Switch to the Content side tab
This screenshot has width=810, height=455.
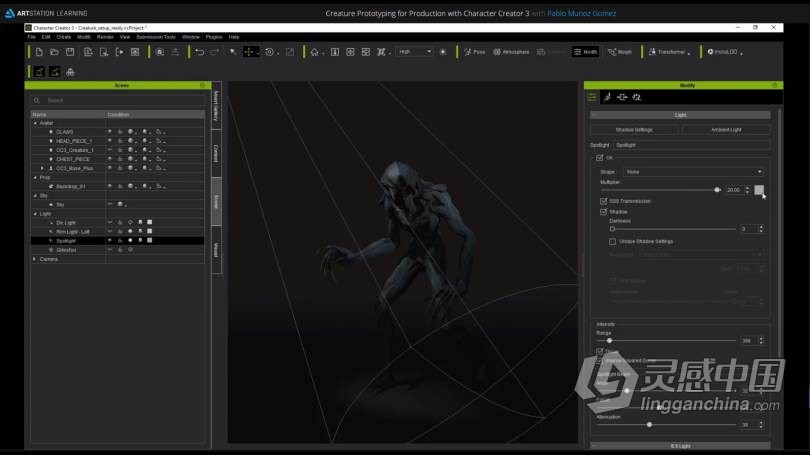point(216,153)
